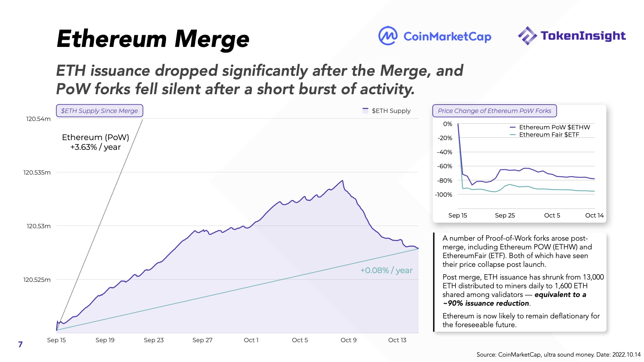The height and width of the screenshot is (362, 644).
Task: Click the Sep 25 tick on forks chart
Action: point(505,216)
